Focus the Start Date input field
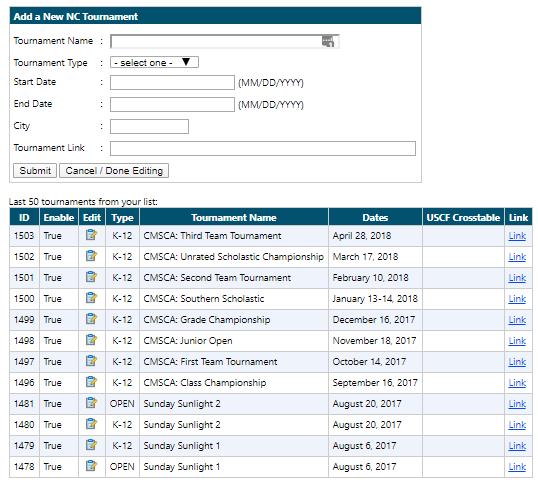Image resolution: width=538 pixels, height=485 pixels. coord(172,83)
